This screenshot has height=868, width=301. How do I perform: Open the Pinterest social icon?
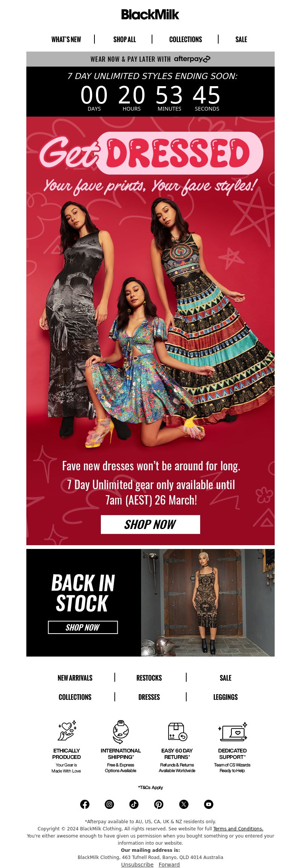click(x=159, y=804)
